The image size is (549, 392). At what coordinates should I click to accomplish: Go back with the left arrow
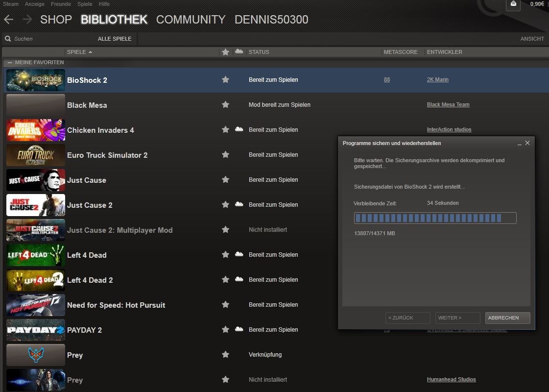(x=8, y=19)
